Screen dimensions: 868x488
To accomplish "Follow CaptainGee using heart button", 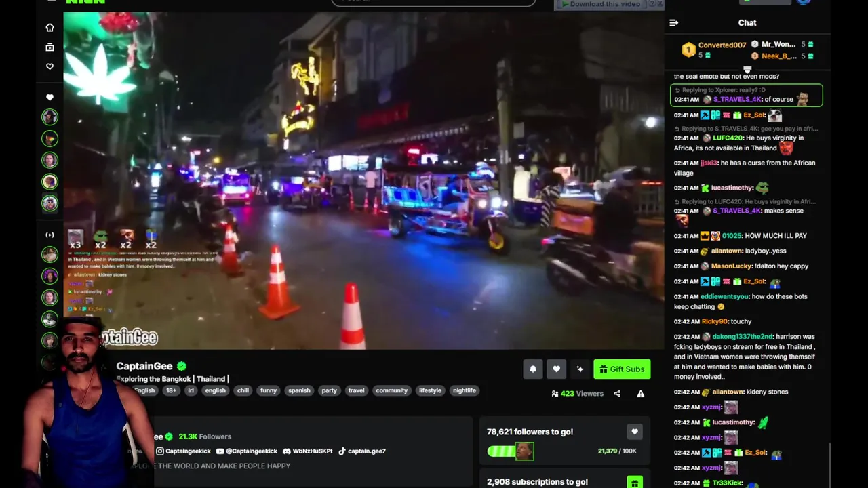I will [556, 369].
